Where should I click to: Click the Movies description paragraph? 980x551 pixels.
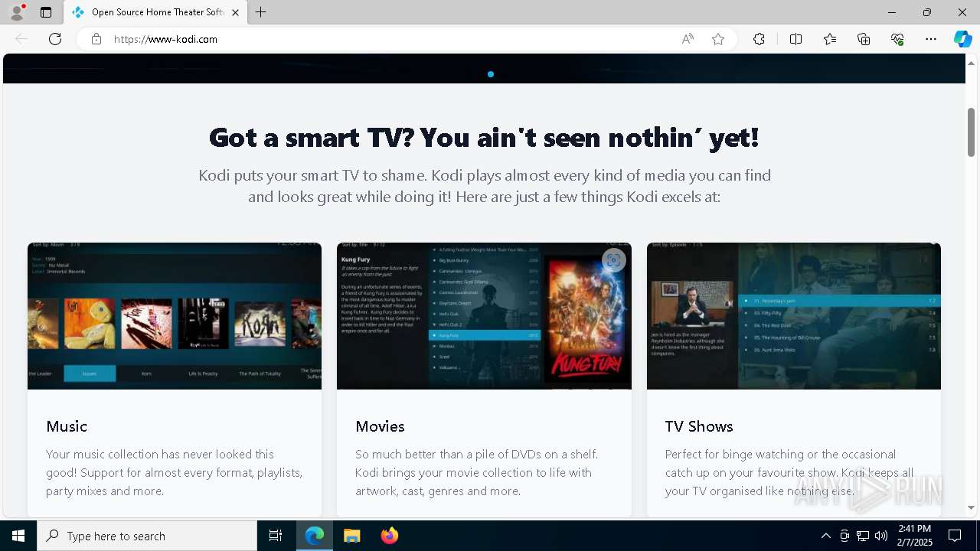[477, 473]
